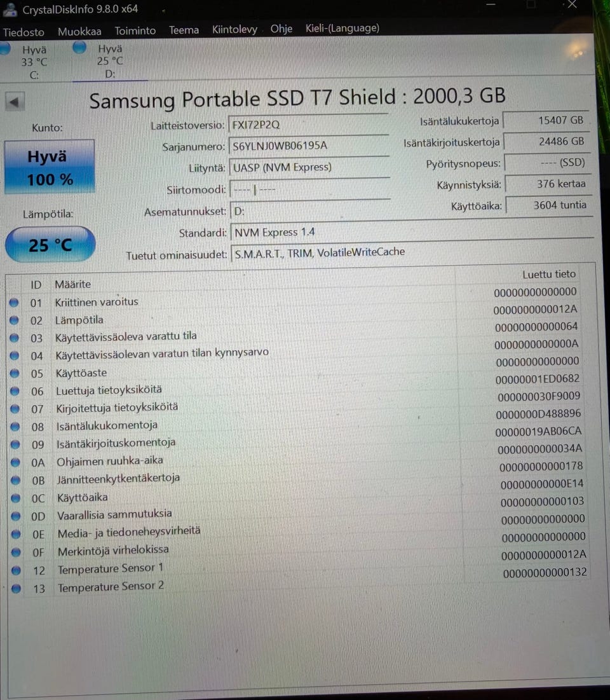The height and width of the screenshot is (700, 610).
Task: Open the Tiedosto menu
Action: click(24, 32)
